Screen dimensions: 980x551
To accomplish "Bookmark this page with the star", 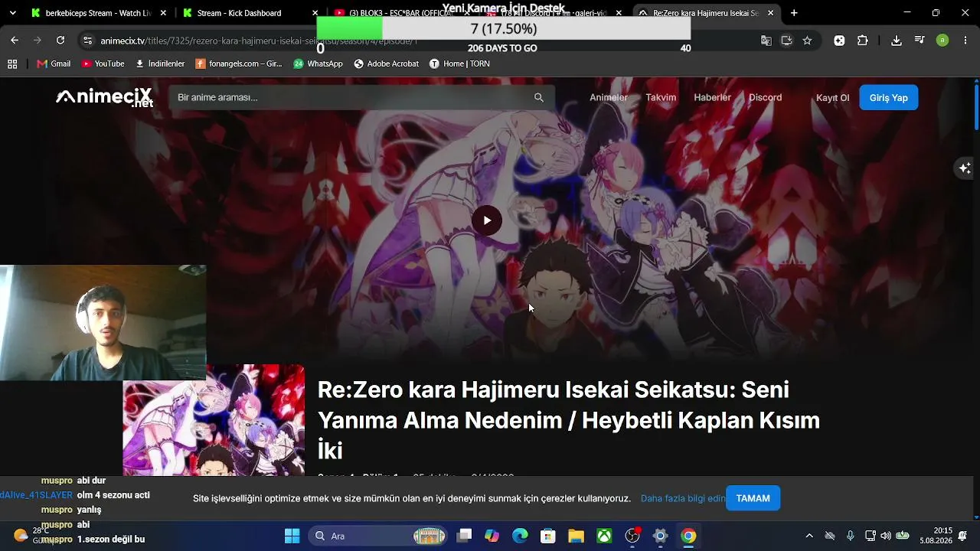I will [x=807, y=41].
